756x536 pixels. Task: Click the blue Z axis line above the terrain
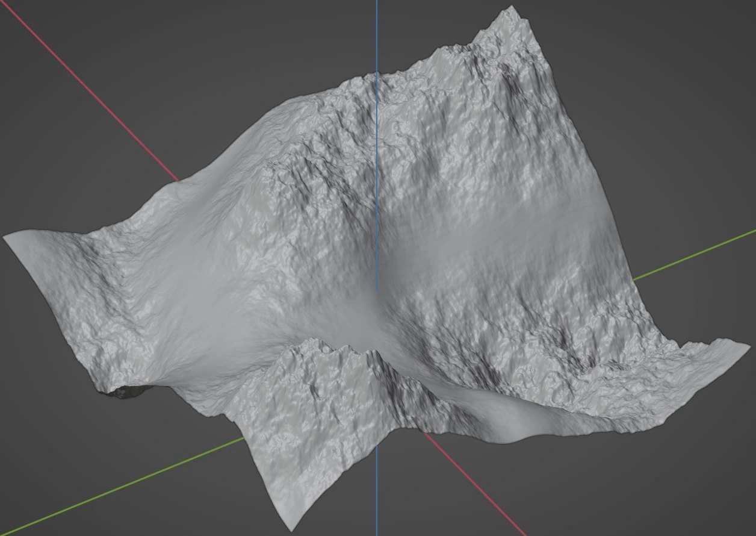(x=377, y=36)
